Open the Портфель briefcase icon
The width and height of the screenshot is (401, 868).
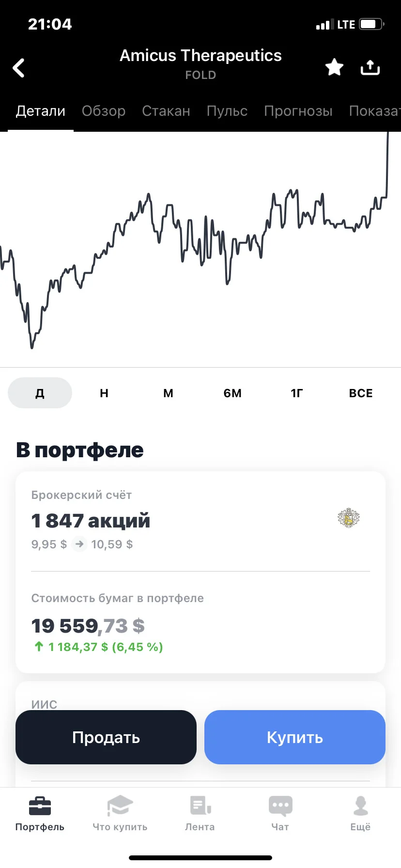40,806
